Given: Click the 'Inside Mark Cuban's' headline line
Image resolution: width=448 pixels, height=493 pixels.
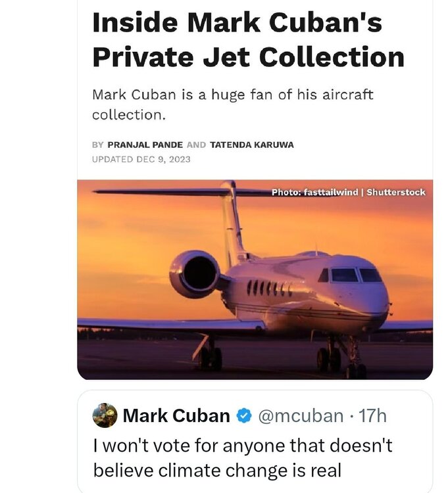Looking at the screenshot, I should pos(236,24).
